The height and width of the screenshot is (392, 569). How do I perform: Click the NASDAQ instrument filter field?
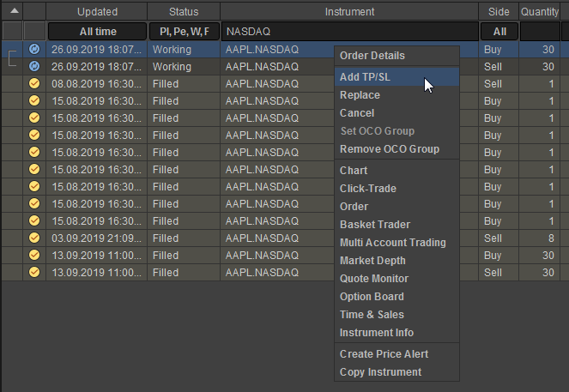point(348,31)
